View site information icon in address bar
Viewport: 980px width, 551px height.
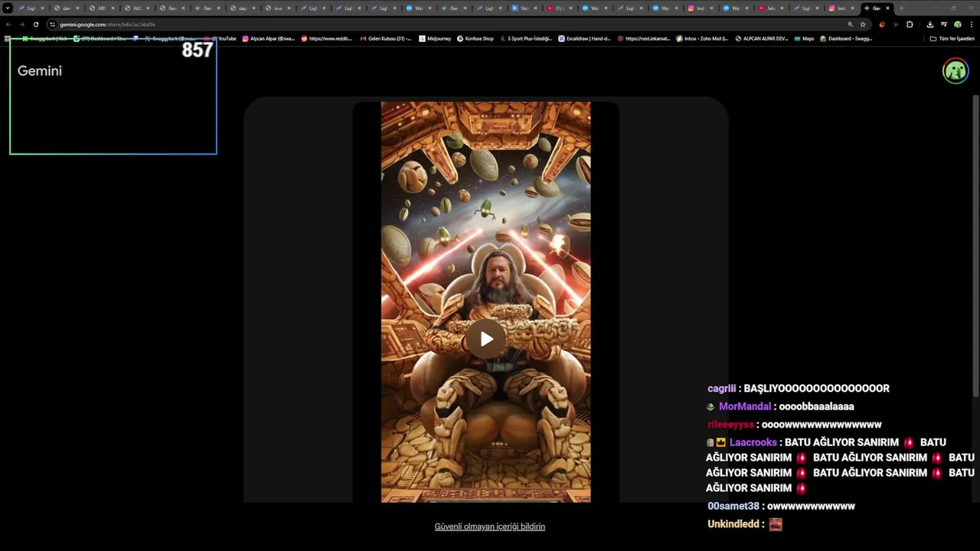pos(52,24)
